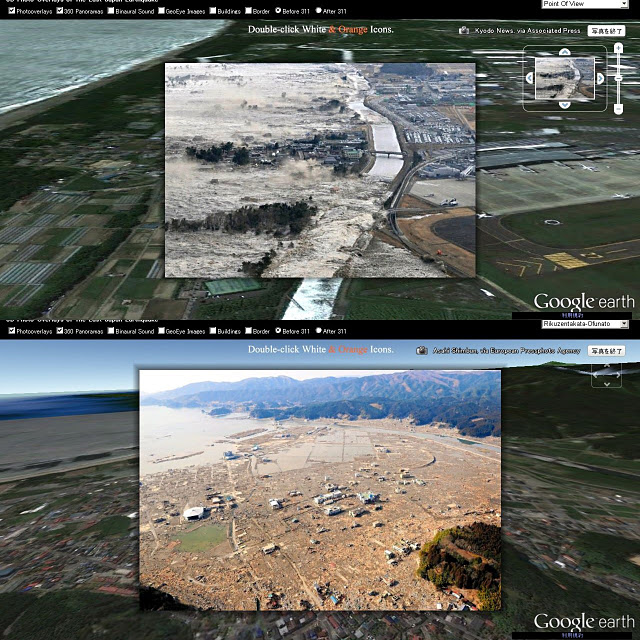Select Before 311 radio in Kyodo News view
The image size is (640, 640).
tap(278, 11)
